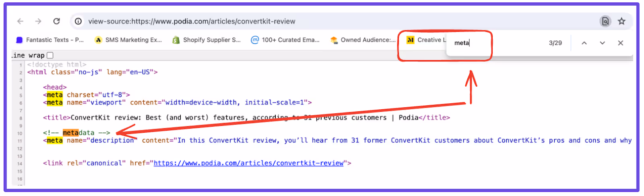Open the page search lens icon in address bar
The width and height of the screenshot is (644, 196).
coord(605,21)
